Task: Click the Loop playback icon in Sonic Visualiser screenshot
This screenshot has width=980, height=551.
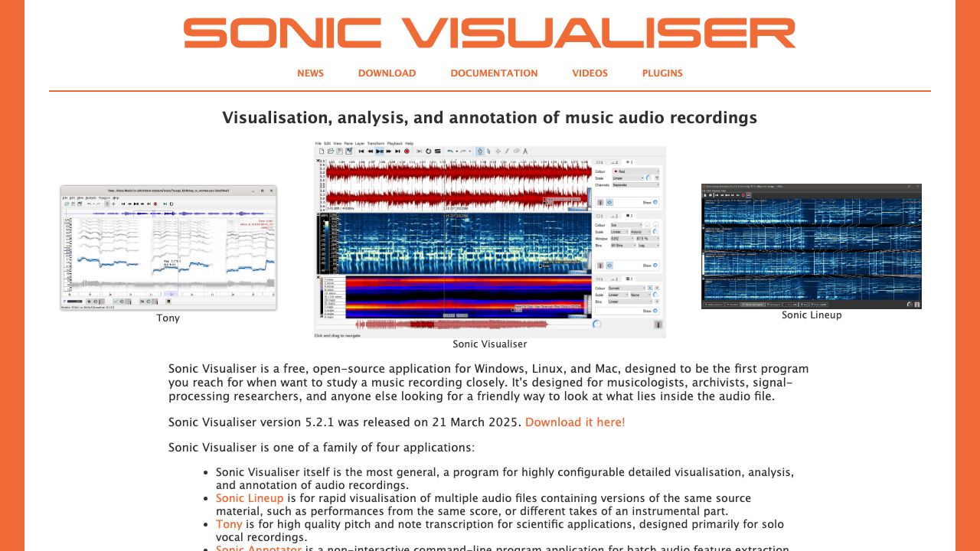Action: click(428, 152)
